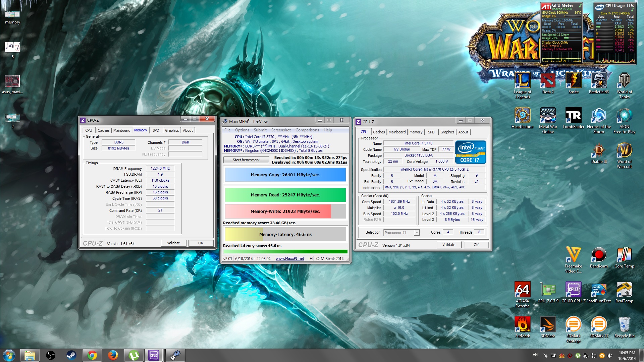Viewport: 644px width, 362px height.
Task: Expand the Processor #1 selection dropdown
Action: 417,233
